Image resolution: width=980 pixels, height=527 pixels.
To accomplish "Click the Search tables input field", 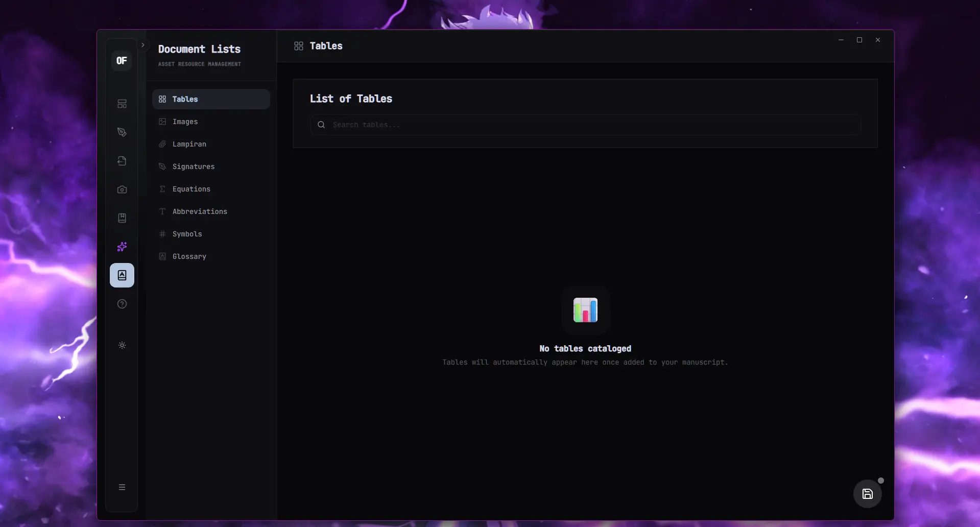I will click(x=585, y=125).
